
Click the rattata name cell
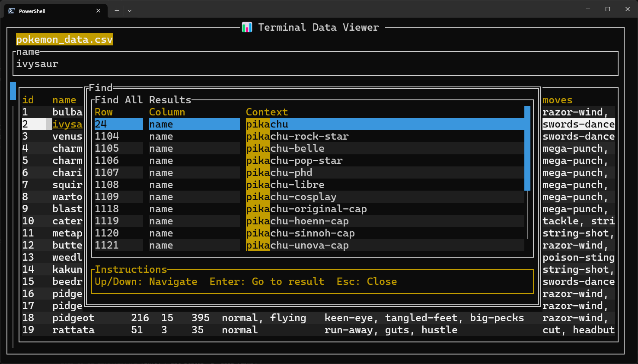(x=73, y=330)
